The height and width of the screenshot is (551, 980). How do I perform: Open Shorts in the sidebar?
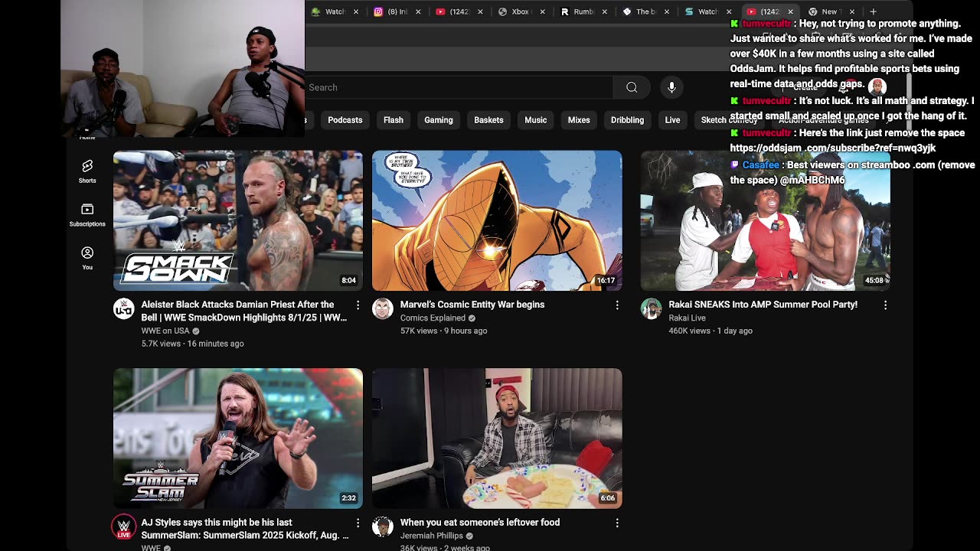pos(87,171)
